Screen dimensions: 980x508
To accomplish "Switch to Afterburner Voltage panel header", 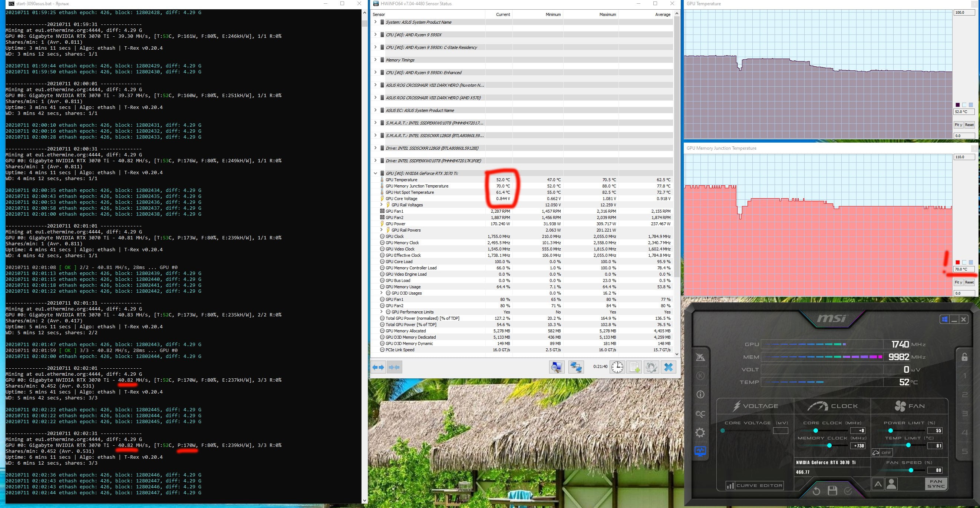I will 755,406.
